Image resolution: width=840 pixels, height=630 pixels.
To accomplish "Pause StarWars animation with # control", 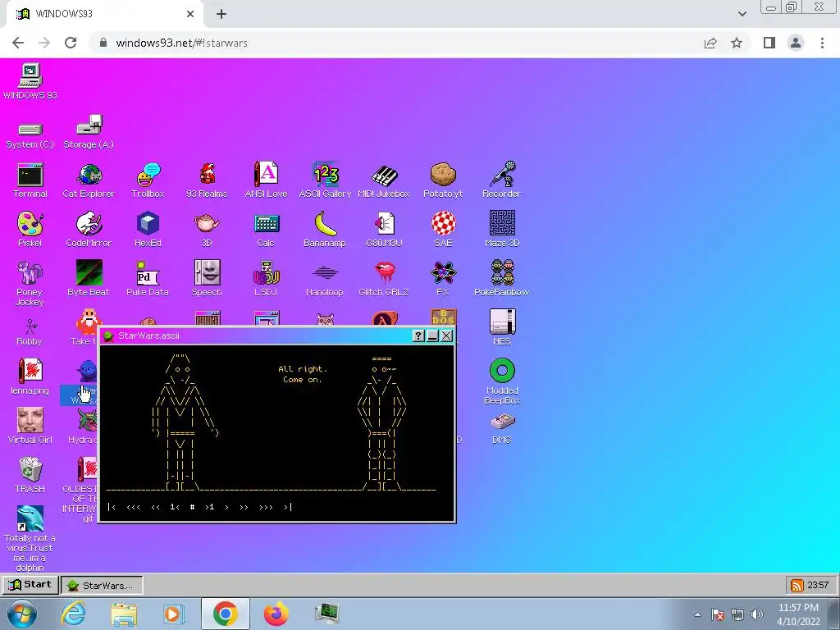I will [192, 507].
